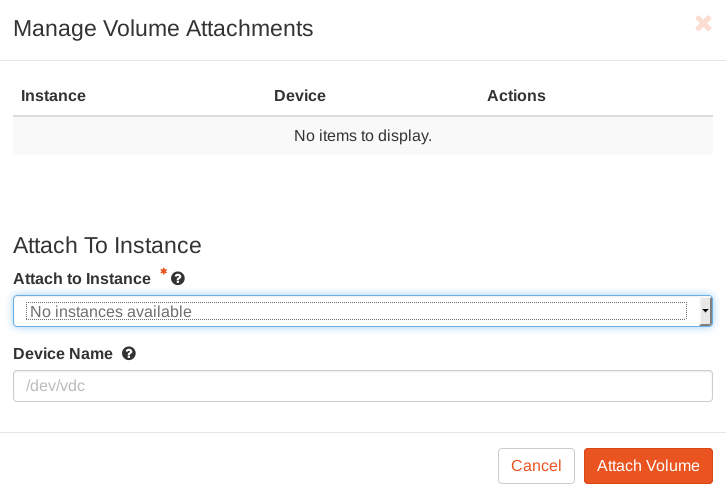The image size is (726, 498).
Task: Click the Device column header
Action: tap(300, 96)
